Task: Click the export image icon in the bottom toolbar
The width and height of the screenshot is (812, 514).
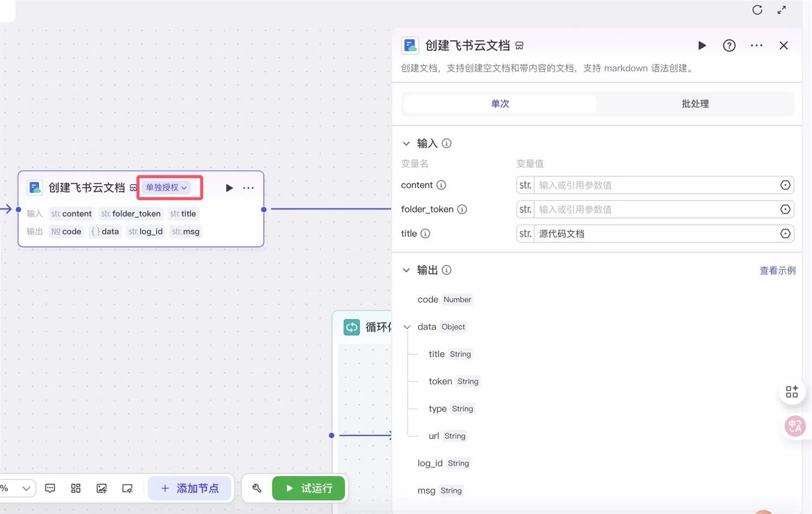Action: [x=101, y=488]
